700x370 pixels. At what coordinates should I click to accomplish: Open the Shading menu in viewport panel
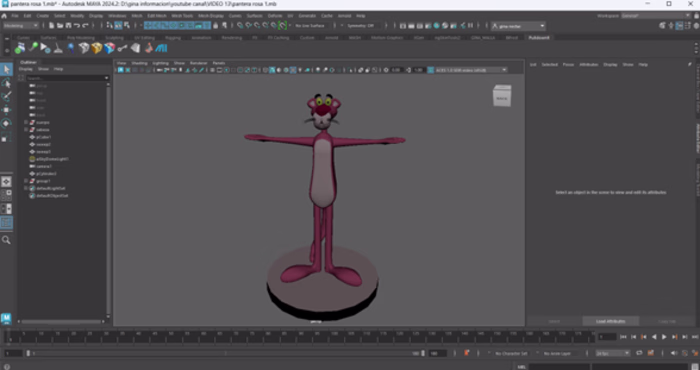139,63
